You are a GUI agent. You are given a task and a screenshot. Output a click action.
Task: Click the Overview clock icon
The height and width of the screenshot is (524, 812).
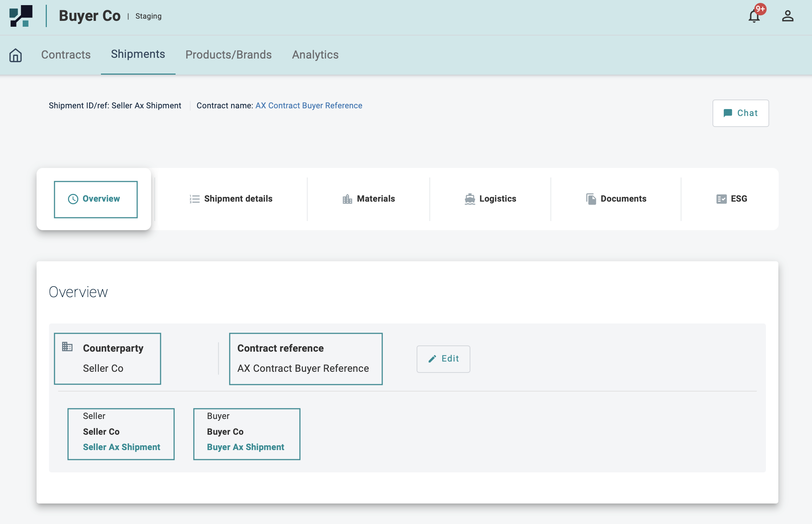(x=73, y=199)
